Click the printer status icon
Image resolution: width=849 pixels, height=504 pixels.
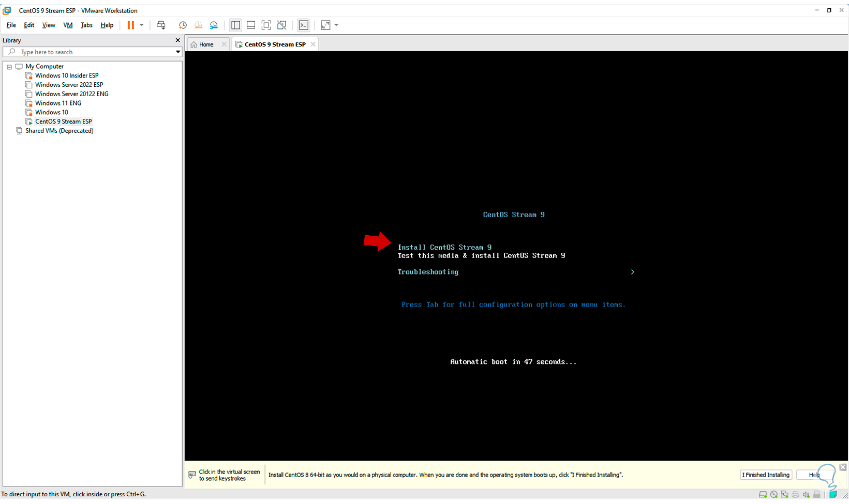coord(795,495)
